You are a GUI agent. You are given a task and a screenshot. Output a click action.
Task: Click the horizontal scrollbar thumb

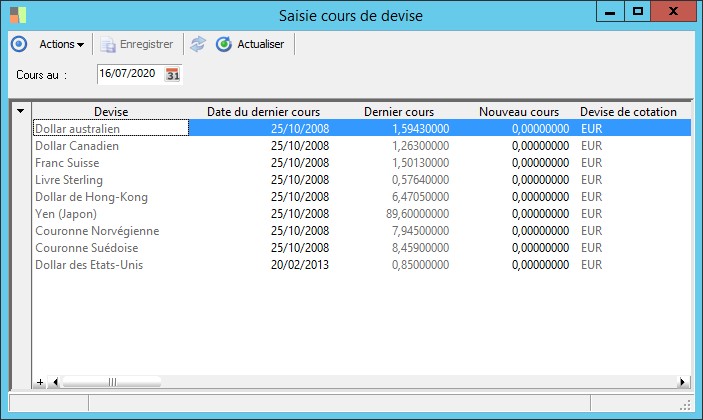(110, 382)
